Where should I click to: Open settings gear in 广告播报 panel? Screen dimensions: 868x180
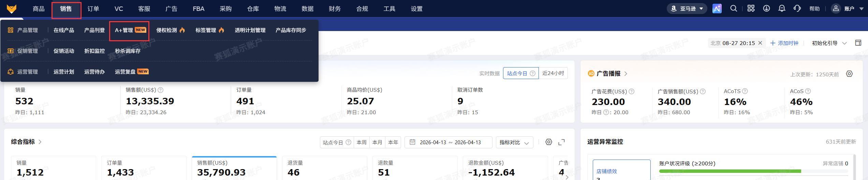click(x=849, y=74)
